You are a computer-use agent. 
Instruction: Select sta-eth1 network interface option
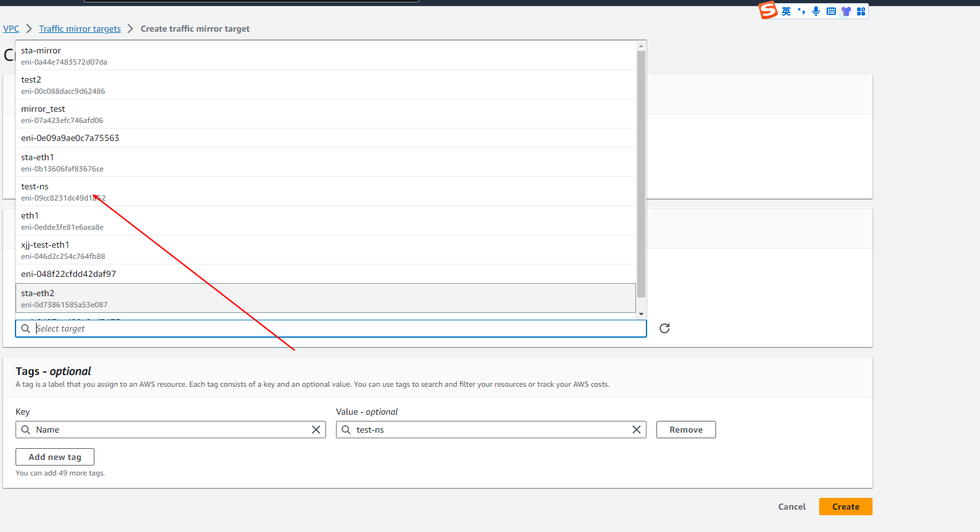pyautogui.click(x=325, y=162)
